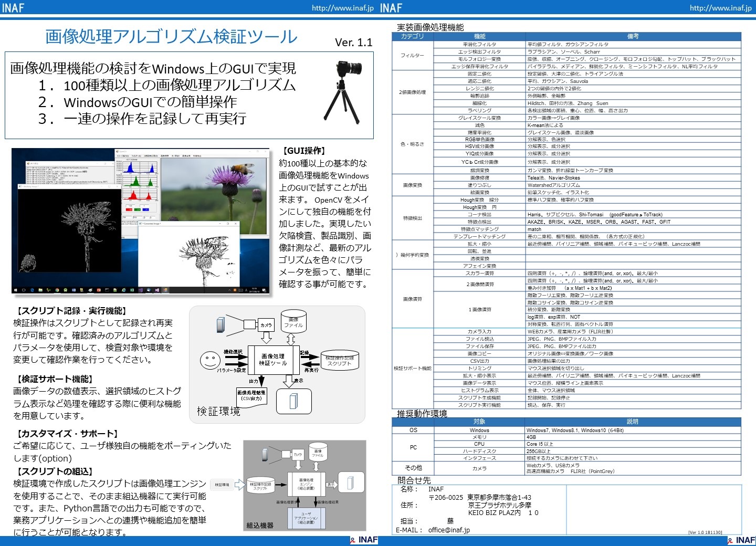Click the 検証環境 label box left of 組込機器 diagram
The height and width of the screenshot is (546, 756).
[x=222, y=485]
